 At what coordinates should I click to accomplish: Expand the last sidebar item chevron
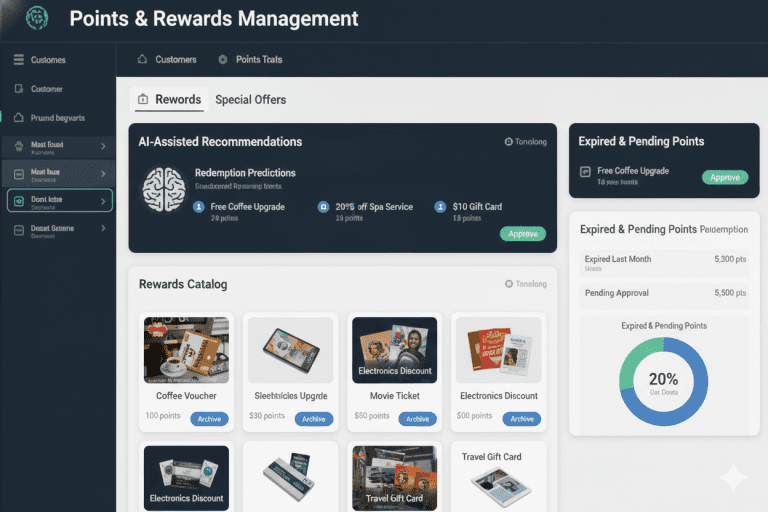(x=103, y=229)
